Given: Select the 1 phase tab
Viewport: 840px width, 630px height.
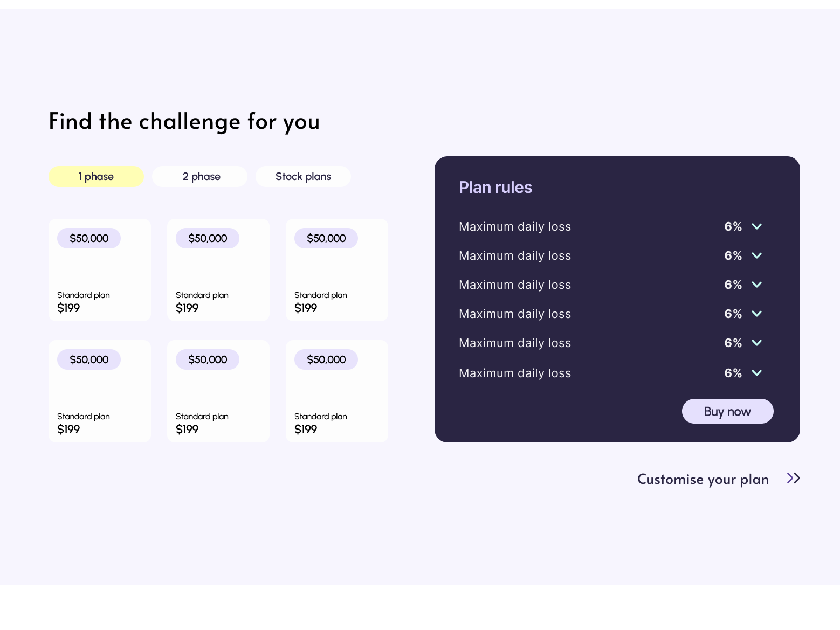Looking at the screenshot, I should 96,176.
